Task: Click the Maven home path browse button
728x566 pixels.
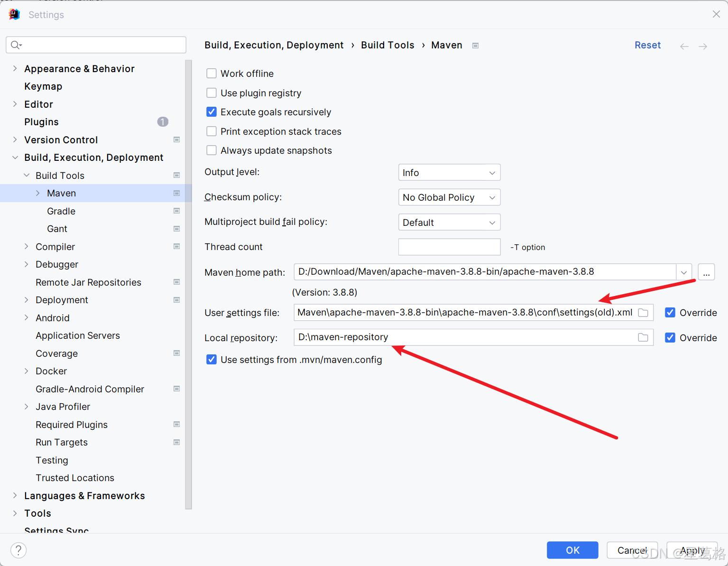Action: [706, 272]
